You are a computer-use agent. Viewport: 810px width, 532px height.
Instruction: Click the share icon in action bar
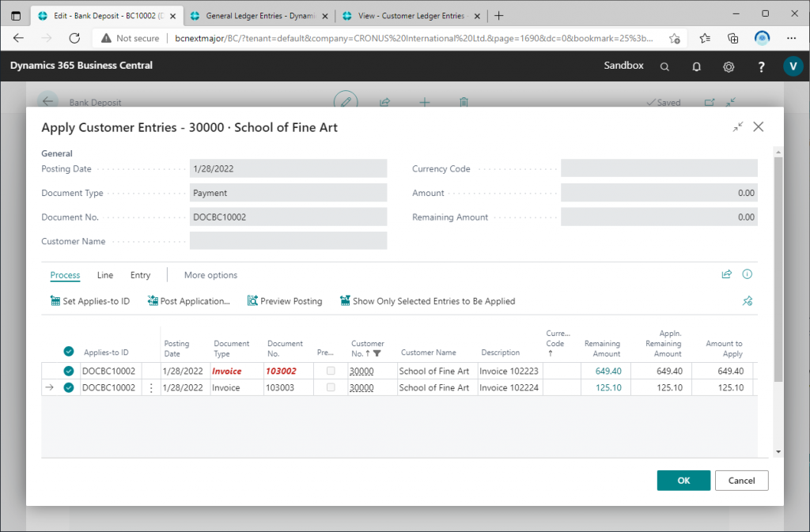(x=726, y=275)
